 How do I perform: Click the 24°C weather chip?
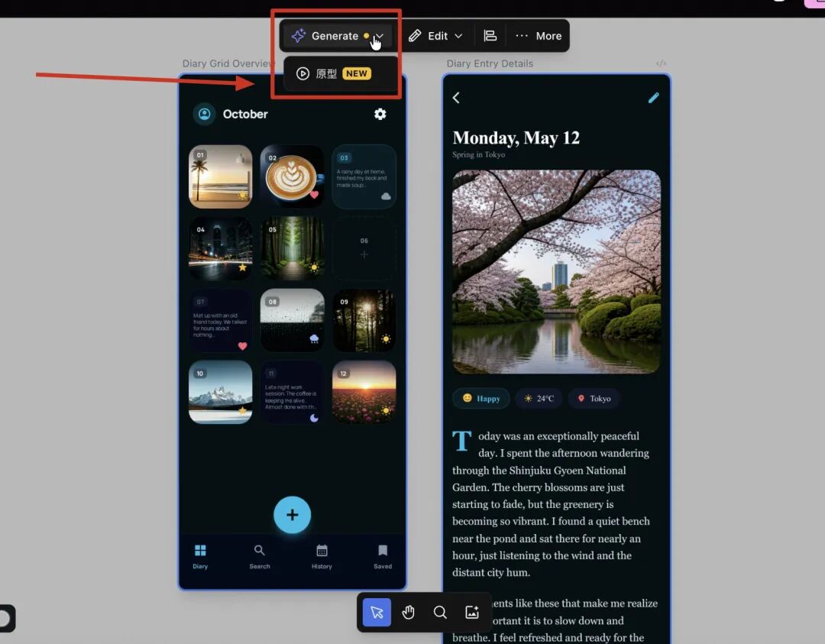coord(539,398)
